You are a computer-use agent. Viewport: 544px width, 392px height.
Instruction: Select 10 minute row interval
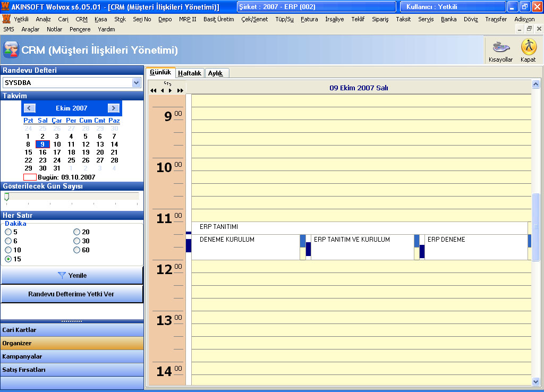(x=8, y=250)
